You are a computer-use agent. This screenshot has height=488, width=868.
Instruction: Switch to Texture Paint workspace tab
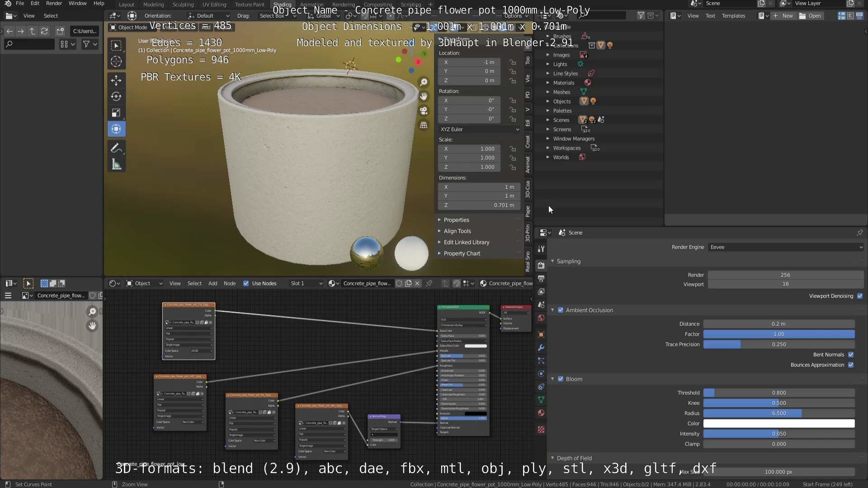[250, 5]
